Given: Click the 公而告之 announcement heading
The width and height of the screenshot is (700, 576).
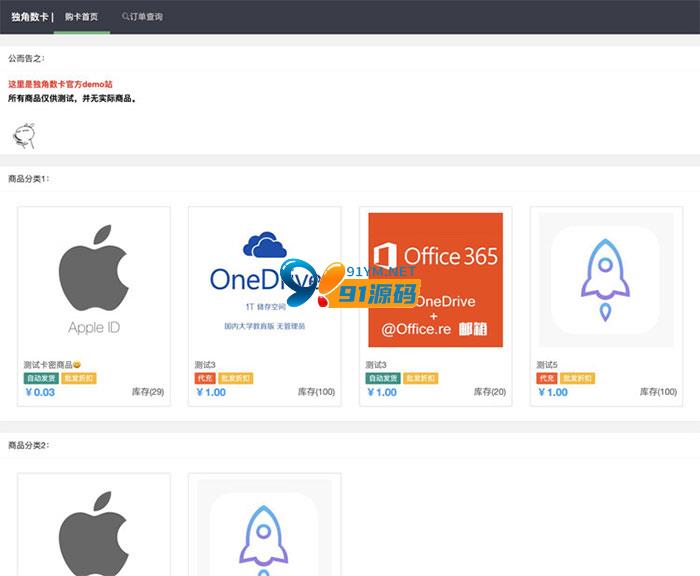Looking at the screenshot, I should [x=26, y=58].
